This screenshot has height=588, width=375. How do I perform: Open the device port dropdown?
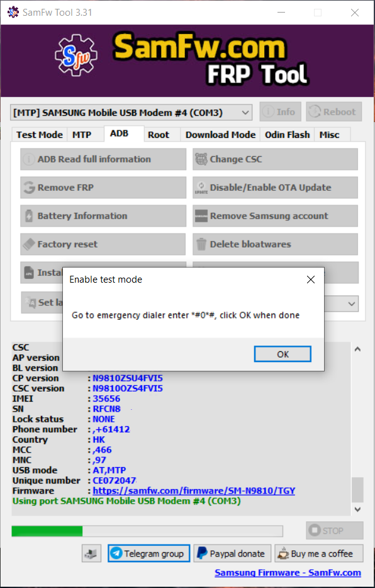point(131,112)
